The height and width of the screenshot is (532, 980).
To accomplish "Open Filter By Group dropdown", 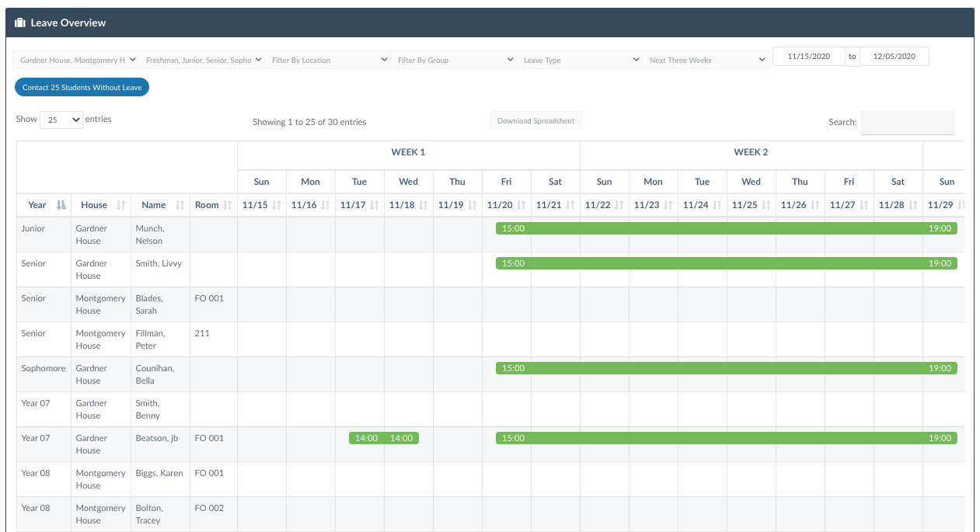I will [454, 60].
